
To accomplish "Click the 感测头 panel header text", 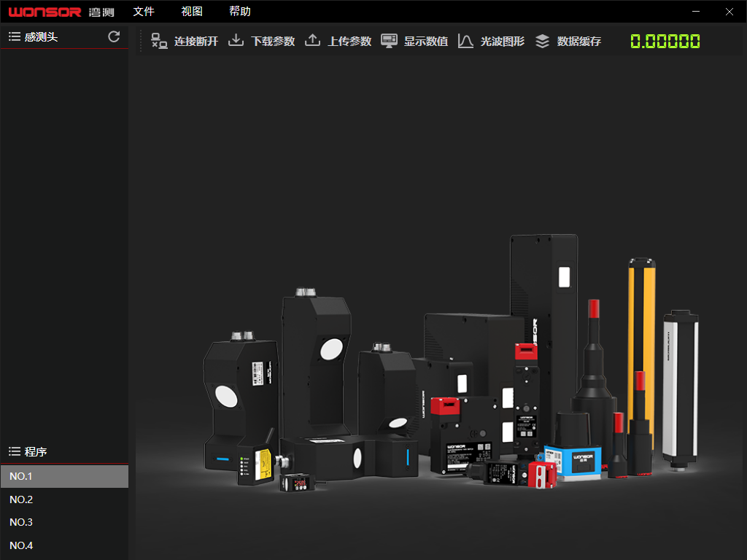I will 41,37.
